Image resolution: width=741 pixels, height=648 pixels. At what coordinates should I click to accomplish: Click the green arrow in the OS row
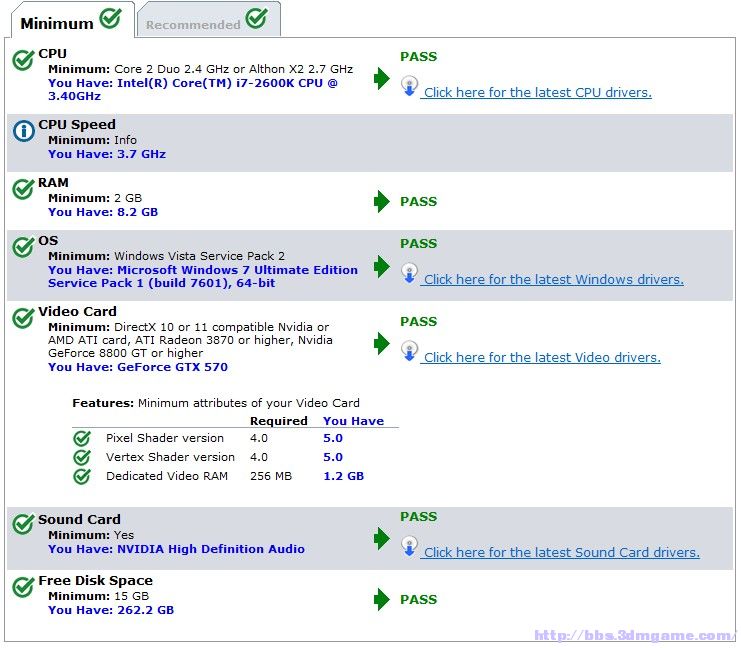(x=381, y=267)
